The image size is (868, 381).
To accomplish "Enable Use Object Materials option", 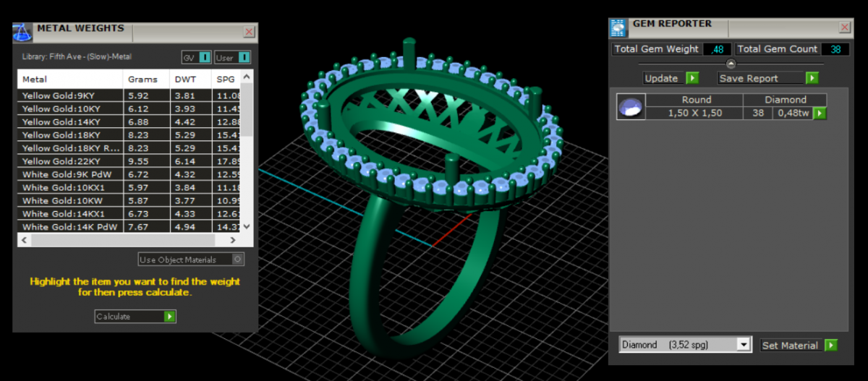I will tap(239, 260).
